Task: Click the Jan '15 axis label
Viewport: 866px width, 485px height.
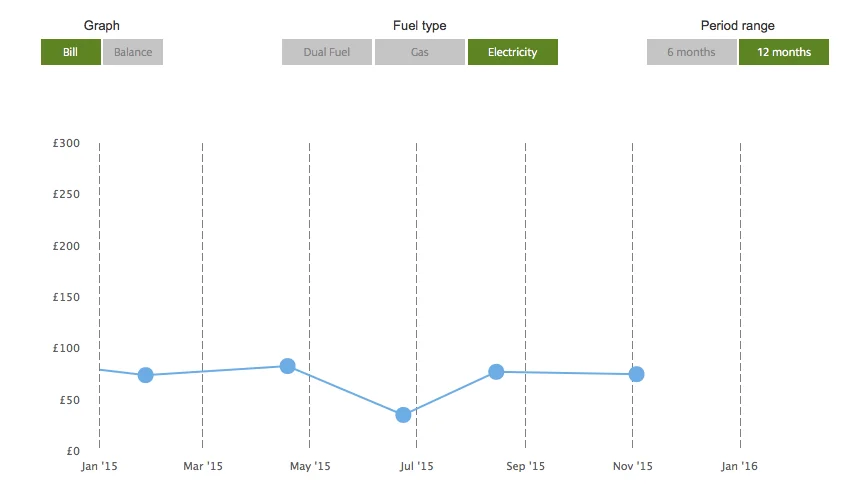Action: coord(99,466)
